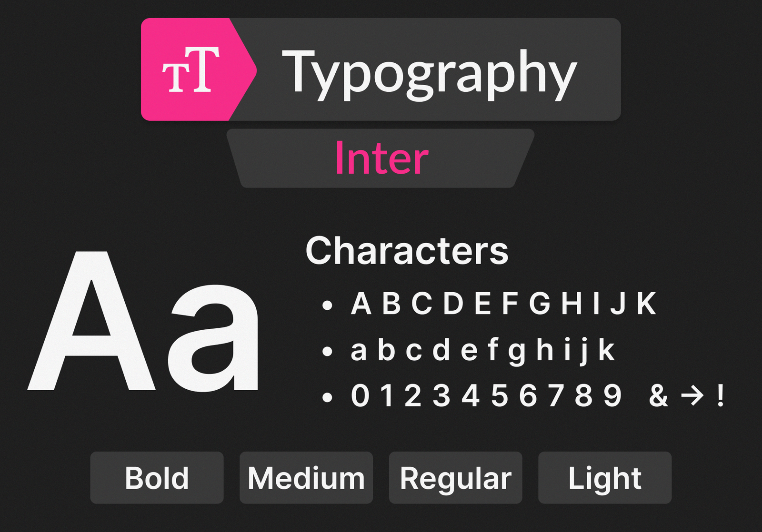The height and width of the screenshot is (532, 762).
Task: Click the ampersand symbol glyph
Action: pos(658,395)
